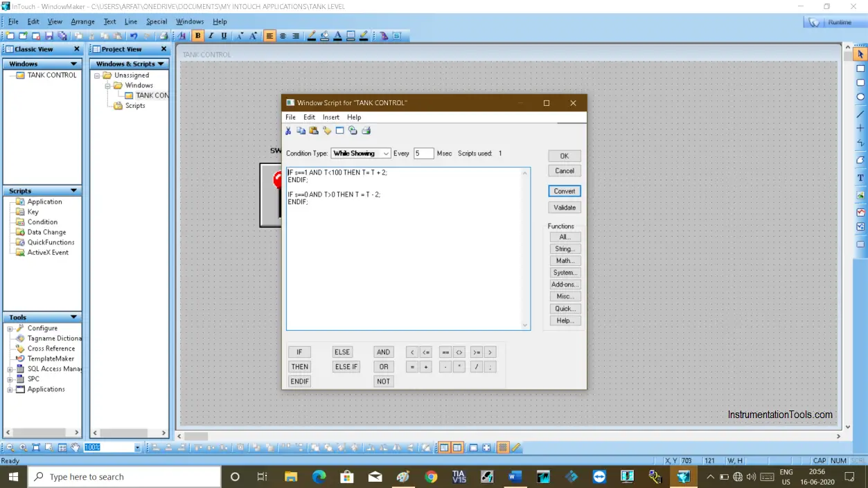868x488 pixels.
Task: Click the Enlarge Font size icon
Action: (x=254, y=36)
